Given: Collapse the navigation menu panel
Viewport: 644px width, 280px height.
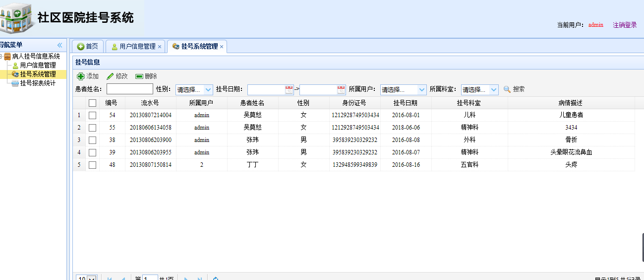Looking at the screenshot, I should 59,45.
